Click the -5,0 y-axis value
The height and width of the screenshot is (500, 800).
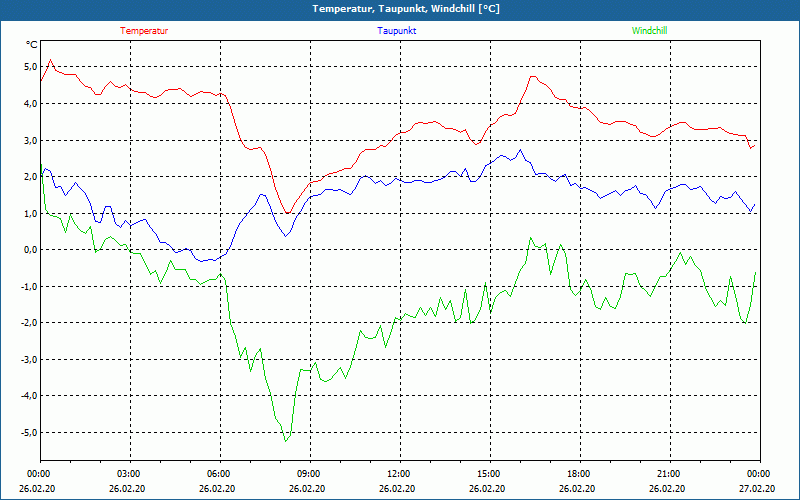(x=28, y=433)
